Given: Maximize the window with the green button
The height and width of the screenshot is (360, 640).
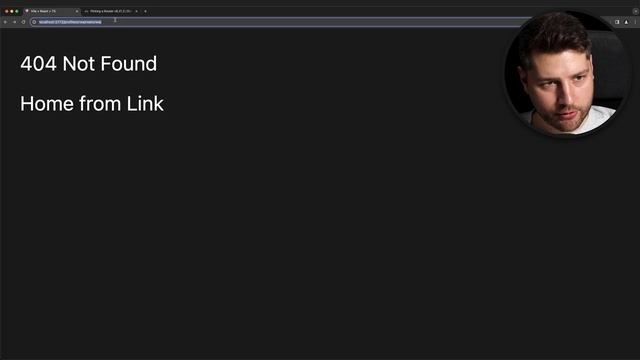Looking at the screenshot, I should (16, 11).
